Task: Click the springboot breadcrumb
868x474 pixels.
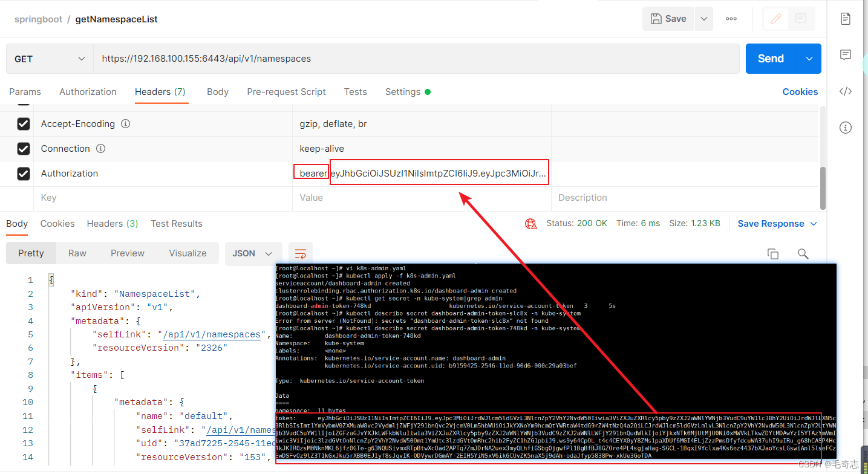Action: pyautogui.click(x=39, y=19)
